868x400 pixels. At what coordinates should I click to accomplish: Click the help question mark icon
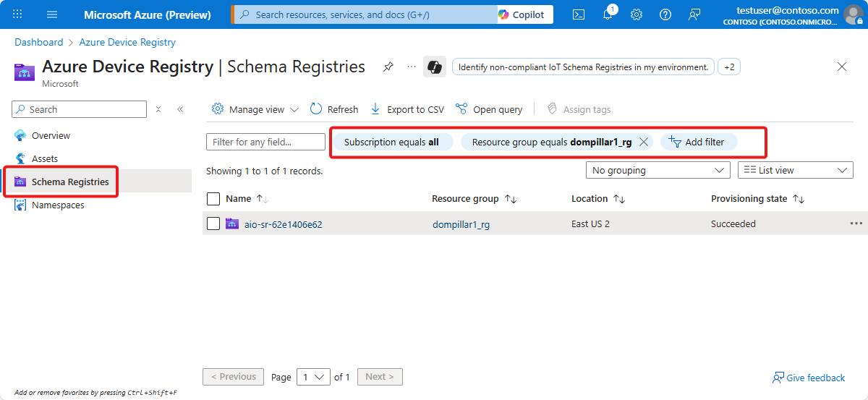point(665,14)
